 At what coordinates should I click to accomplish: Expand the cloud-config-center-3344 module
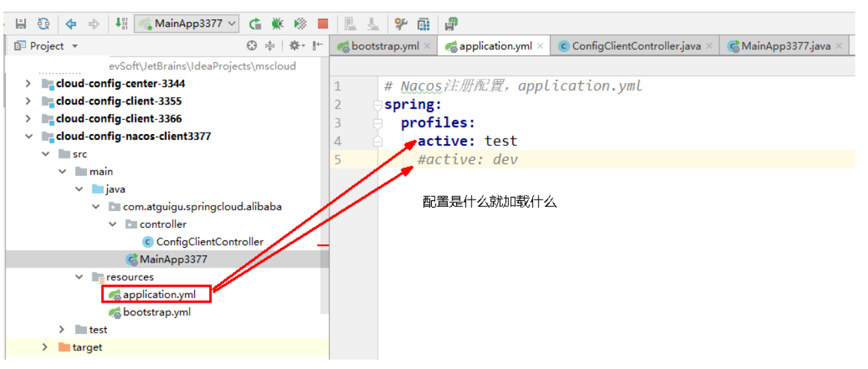[x=28, y=84]
